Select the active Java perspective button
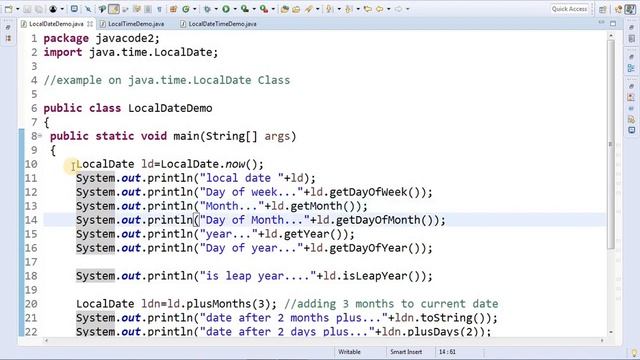This screenshot has width=640, height=360. point(630,9)
